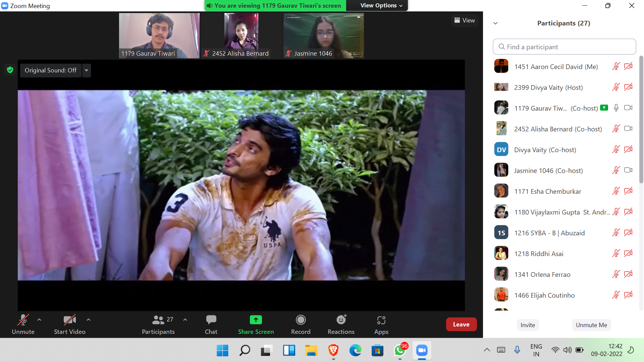Viewport: 644px width, 362px height.
Task: Open the Reactions smiley icon
Action: 341,319
